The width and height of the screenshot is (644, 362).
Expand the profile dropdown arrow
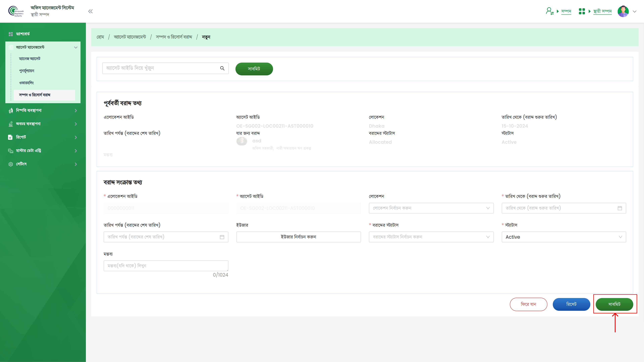[x=634, y=12]
